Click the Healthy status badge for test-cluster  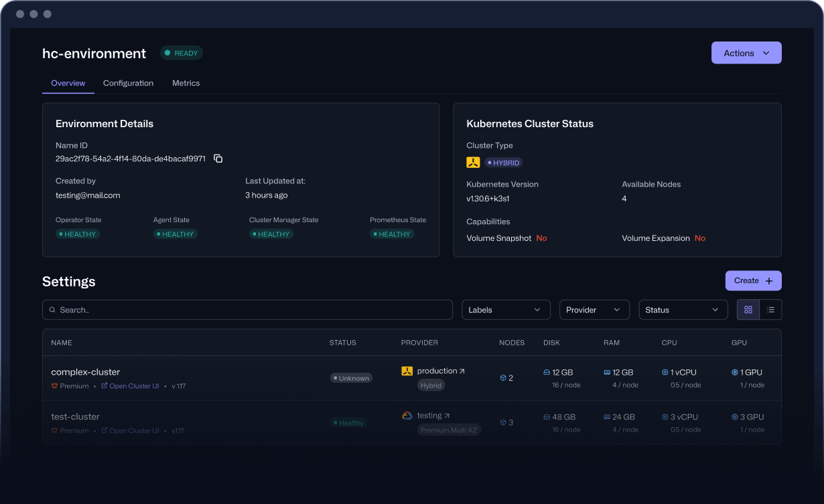pyautogui.click(x=348, y=423)
